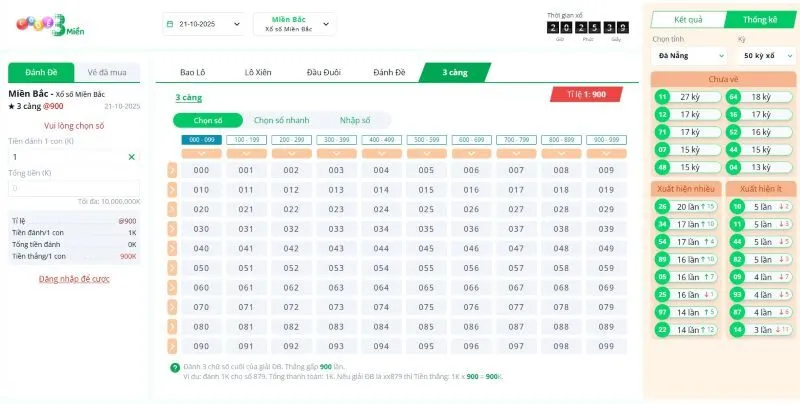Click the calendar icon beside 21-10-2025
The height and width of the screenshot is (404, 800).
pyautogui.click(x=170, y=24)
